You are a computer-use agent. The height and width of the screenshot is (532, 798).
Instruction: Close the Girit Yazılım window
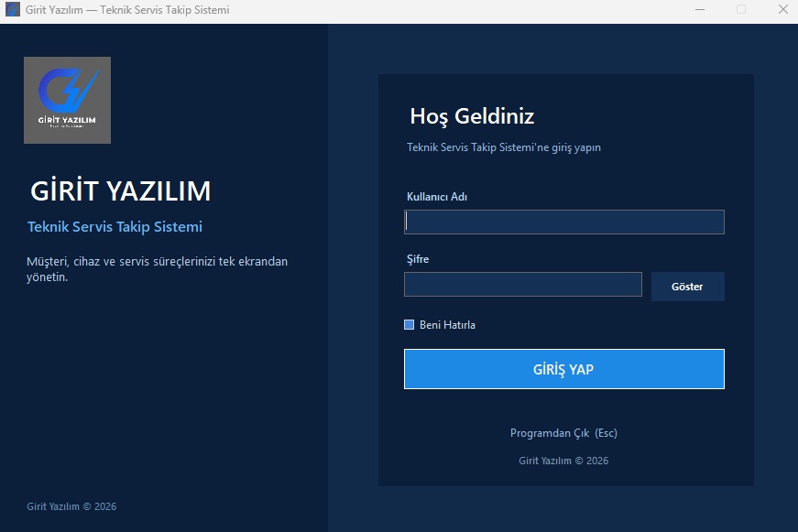783,10
